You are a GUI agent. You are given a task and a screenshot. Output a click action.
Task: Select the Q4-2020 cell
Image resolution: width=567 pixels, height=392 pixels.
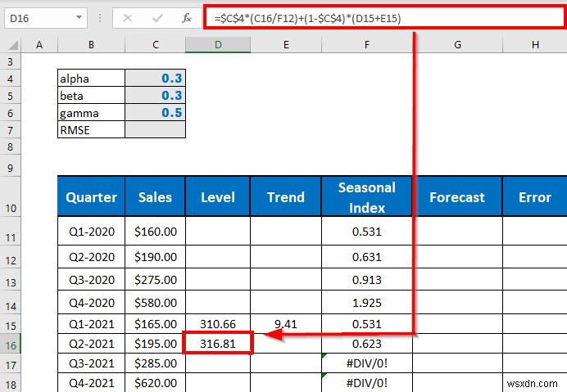click(x=91, y=303)
